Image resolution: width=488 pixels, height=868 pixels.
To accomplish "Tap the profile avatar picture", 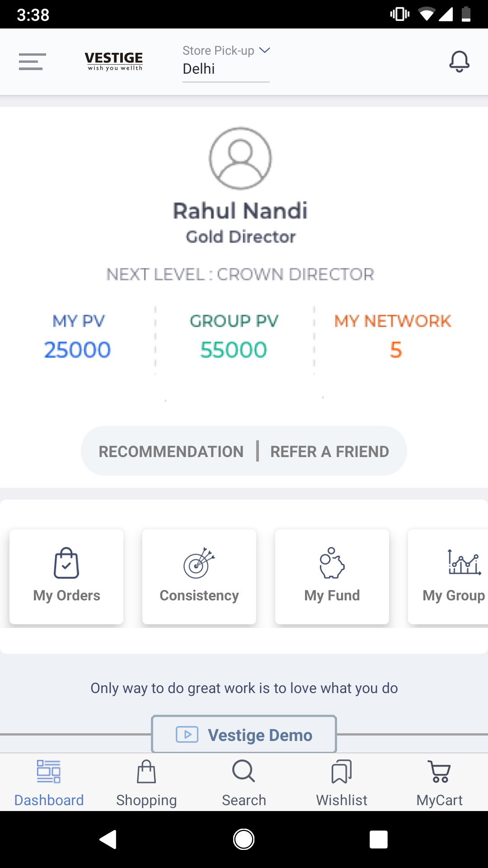I will point(240,158).
